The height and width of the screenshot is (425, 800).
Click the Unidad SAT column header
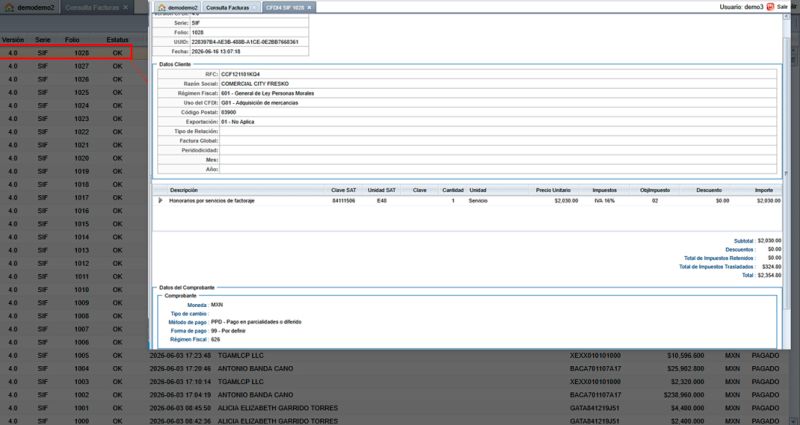click(382, 190)
